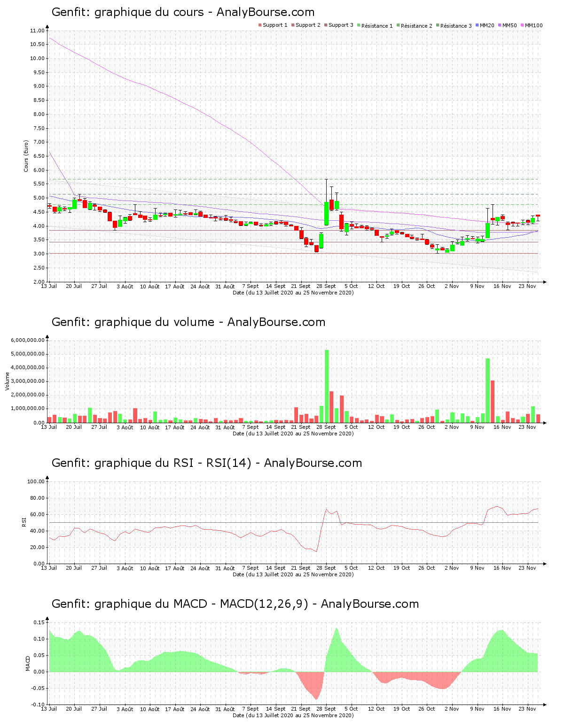Click the 2.00 price axis label
The width and height of the screenshot is (564, 728).
[x=39, y=282]
